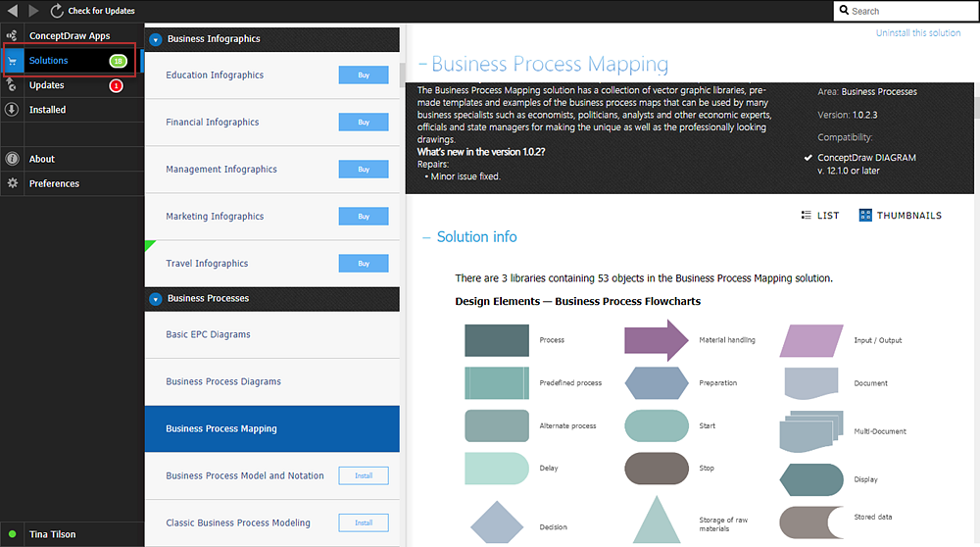Open the ConceptDraw Apps menu item
980x547 pixels.
[x=70, y=35]
